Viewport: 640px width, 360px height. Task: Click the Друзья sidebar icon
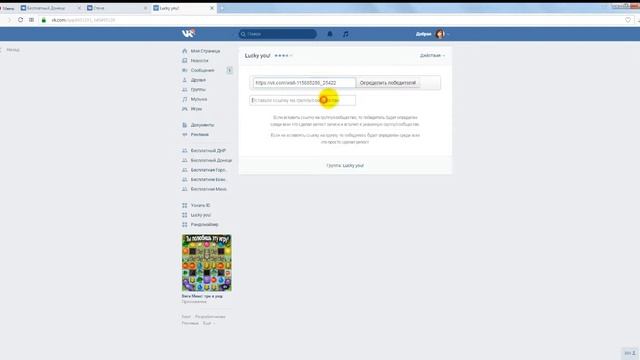coord(184,80)
